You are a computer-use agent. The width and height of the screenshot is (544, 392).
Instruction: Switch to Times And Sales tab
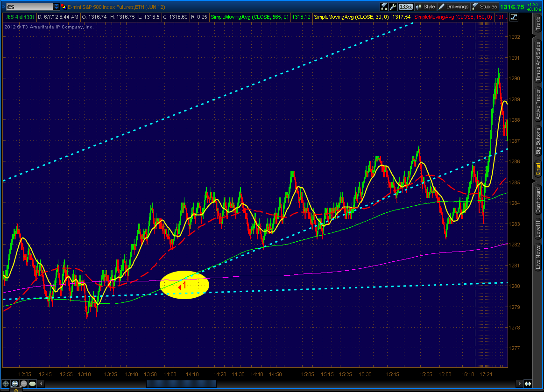[538, 61]
